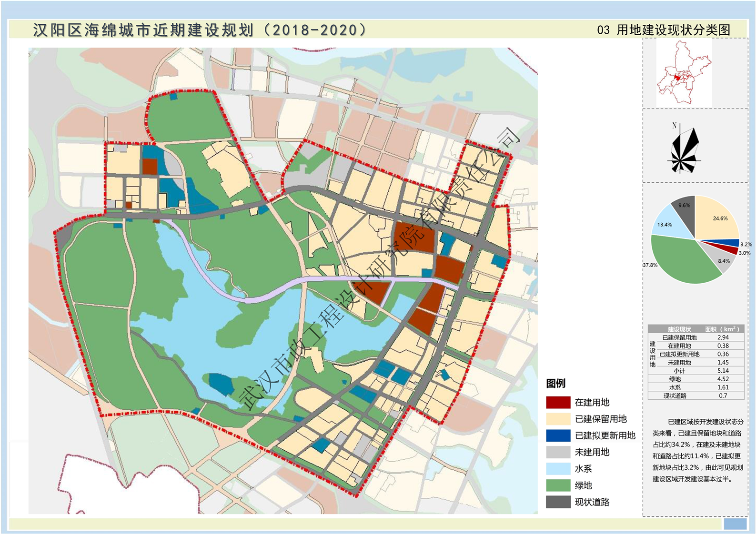This screenshot has height=534, width=756.
Task: Click the 图例 legend heading
Action: [555, 384]
